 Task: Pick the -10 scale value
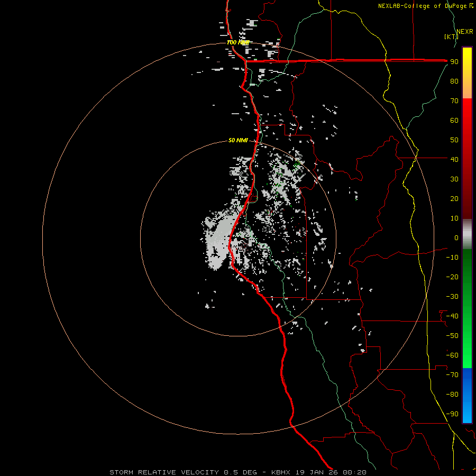[452, 258]
